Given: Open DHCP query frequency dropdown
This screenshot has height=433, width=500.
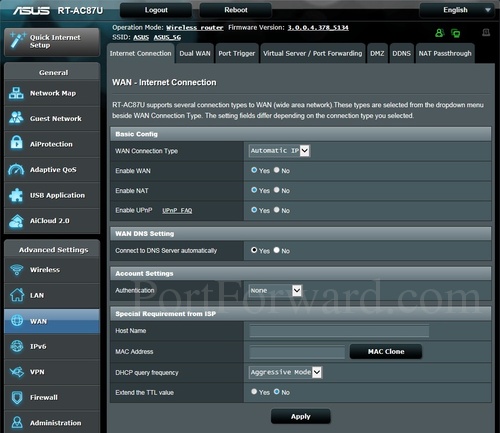Looking at the screenshot, I should [x=285, y=372].
